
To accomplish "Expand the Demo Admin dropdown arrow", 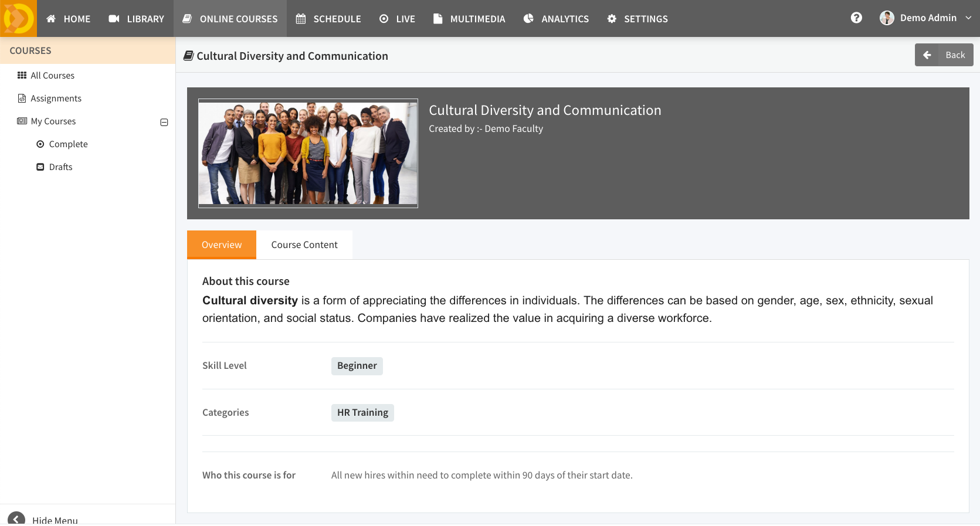I will tap(968, 18).
